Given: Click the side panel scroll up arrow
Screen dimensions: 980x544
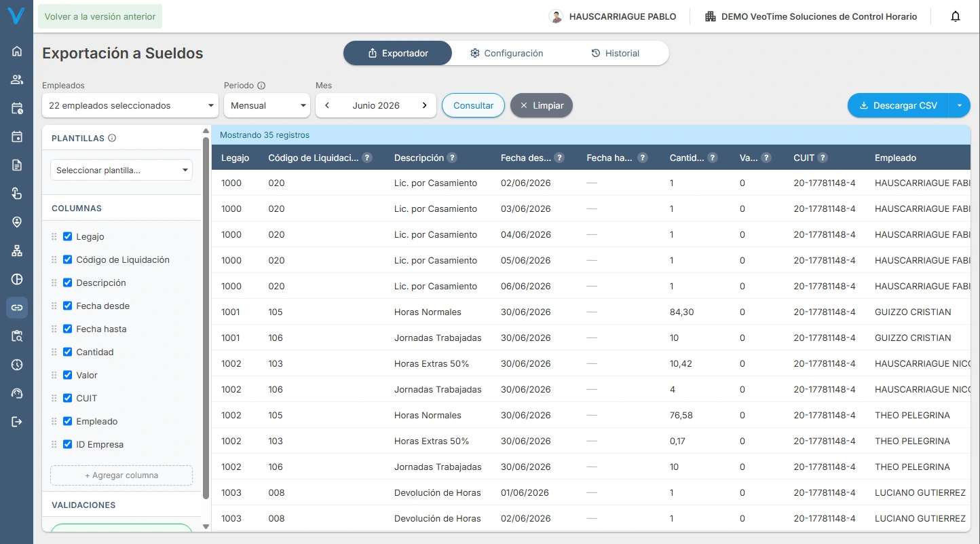Looking at the screenshot, I should tap(206, 131).
